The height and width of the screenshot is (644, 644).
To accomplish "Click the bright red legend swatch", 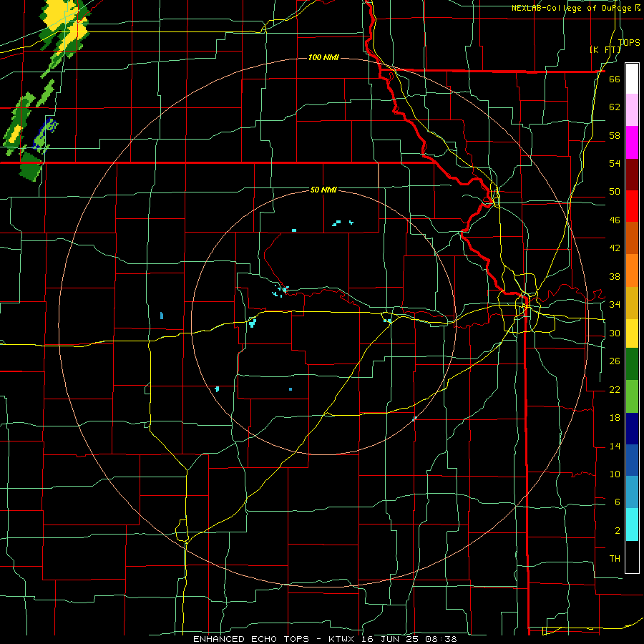I will pos(632,206).
